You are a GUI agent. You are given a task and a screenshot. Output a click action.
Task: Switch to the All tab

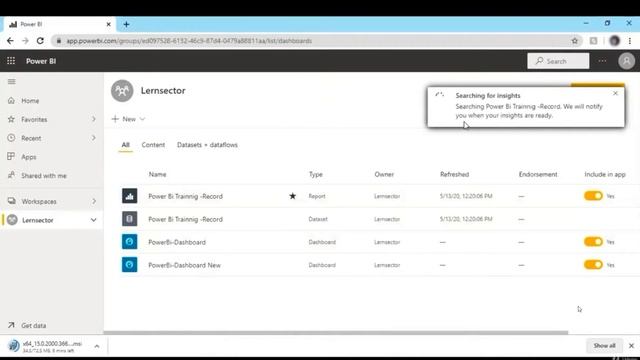click(125, 145)
